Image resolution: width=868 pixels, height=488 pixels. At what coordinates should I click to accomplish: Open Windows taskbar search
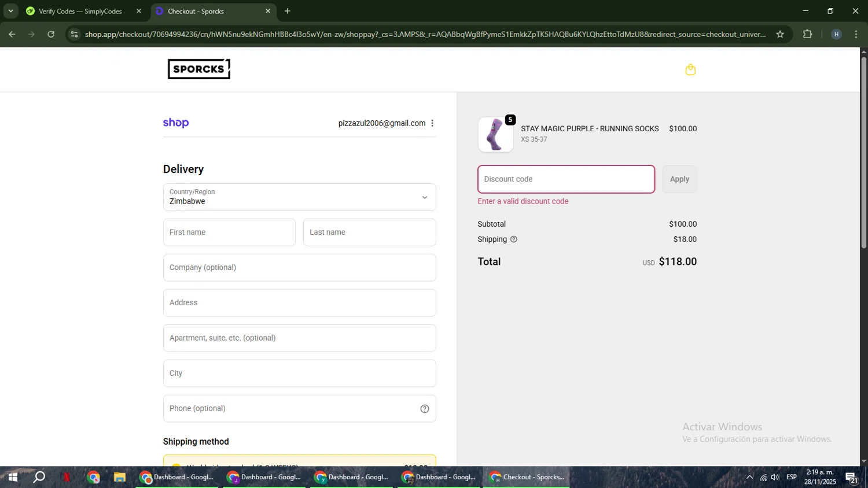(39, 477)
